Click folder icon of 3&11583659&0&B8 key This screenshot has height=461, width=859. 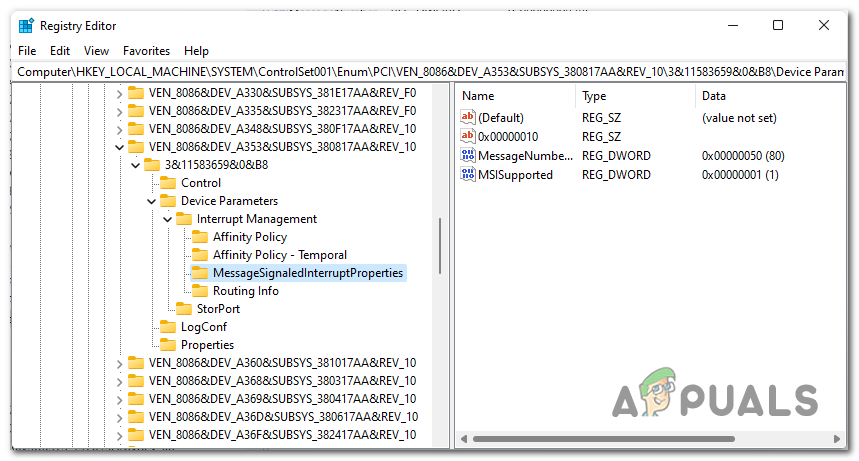152,165
